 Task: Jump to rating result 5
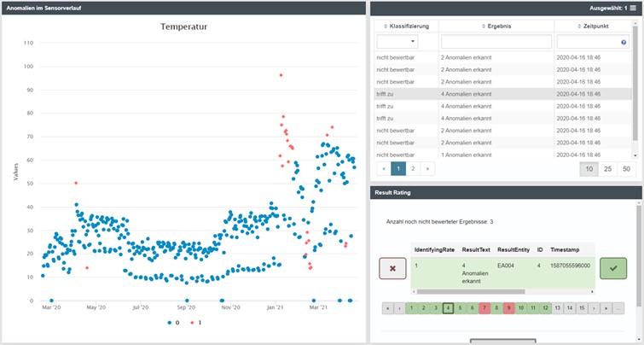tap(460, 308)
